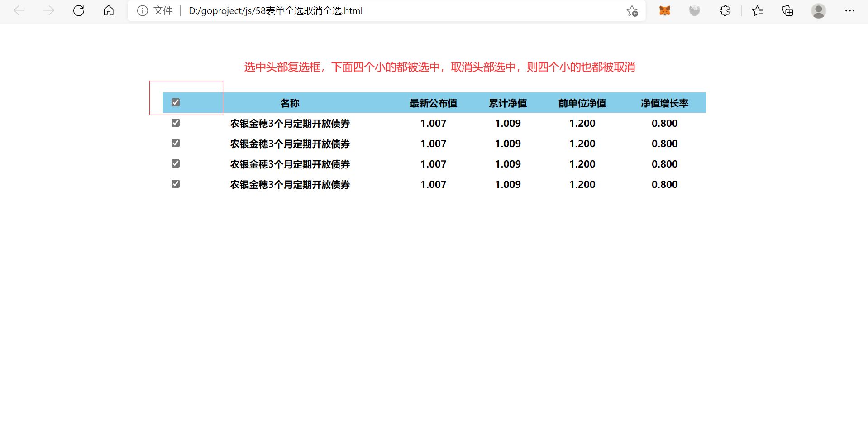The height and width of the screenshot is (437, 868).
Task: Click first row fund name 农银金穗3个月定期开放债券
Action: (x=290, y=123)
